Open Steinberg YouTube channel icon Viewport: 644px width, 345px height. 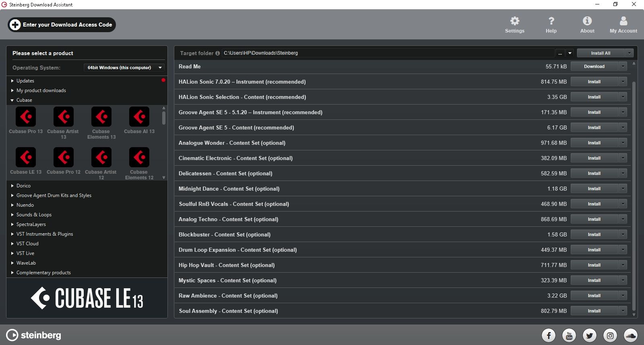tap(569, 335)
